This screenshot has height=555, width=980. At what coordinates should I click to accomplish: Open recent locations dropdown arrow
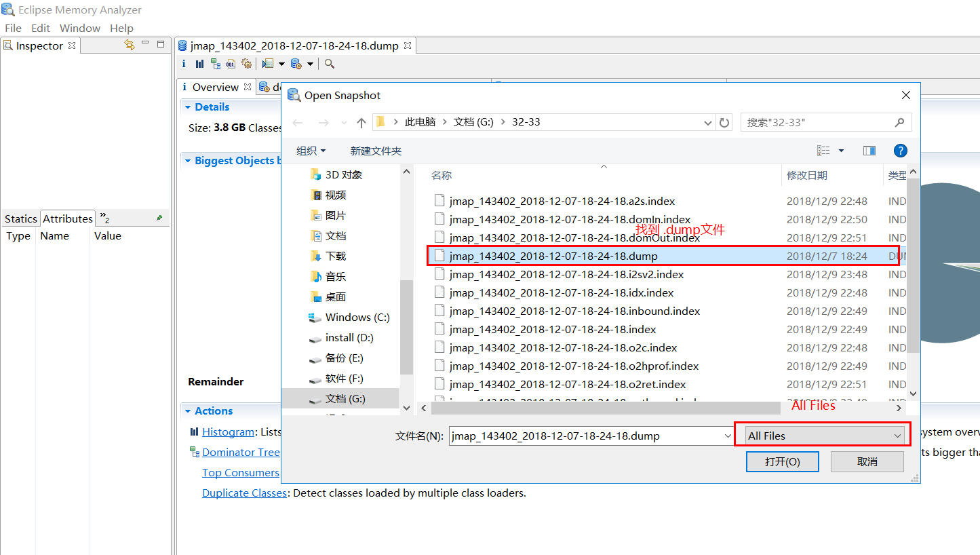(x=345, y=123)
